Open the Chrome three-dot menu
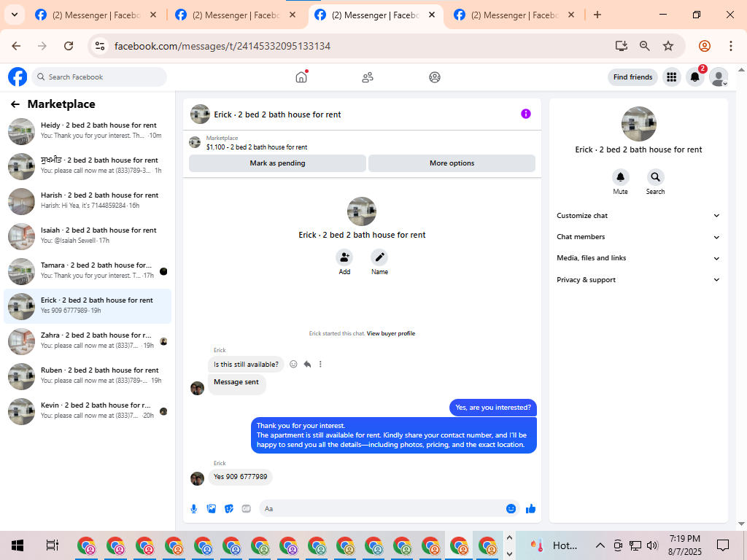Viewport: 747px width, 560px height. click(731, 46)
